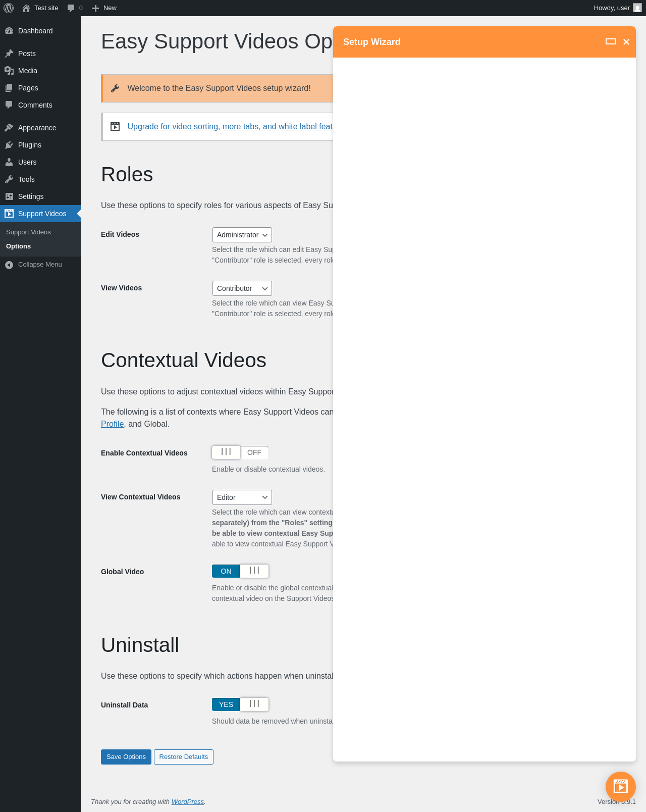
Task: Click the Support Videos clapperboard sidebar icon
Action: [x=9, y=214]
